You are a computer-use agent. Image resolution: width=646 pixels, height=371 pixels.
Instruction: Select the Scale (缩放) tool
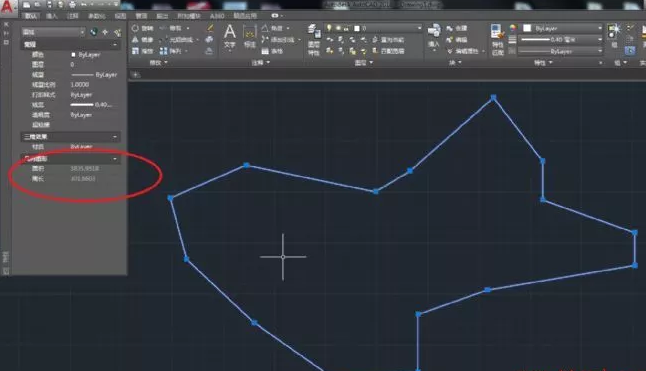coord(142,51)
